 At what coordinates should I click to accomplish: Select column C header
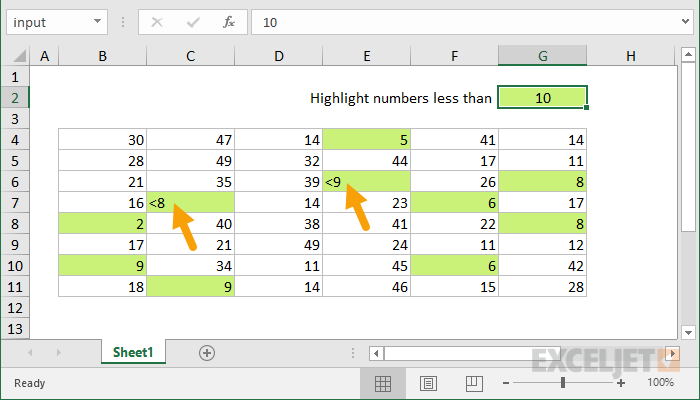click(191, 56)
